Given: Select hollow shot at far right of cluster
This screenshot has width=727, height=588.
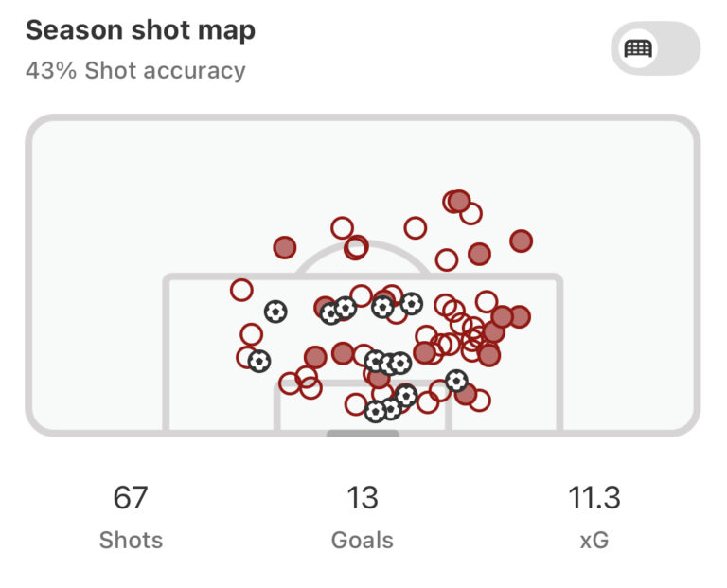Looking at the screenshot, I should [486, 302].
